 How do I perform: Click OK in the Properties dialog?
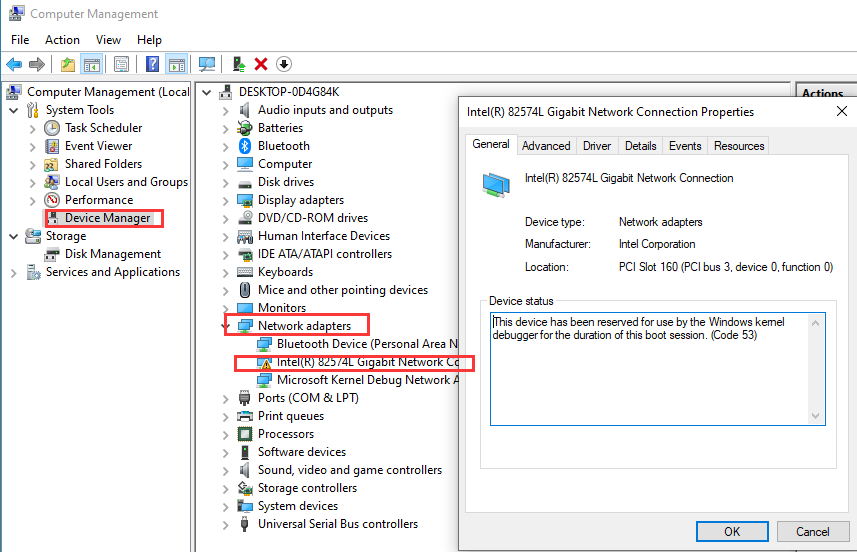pyautogui.click(x=732, y=531)
